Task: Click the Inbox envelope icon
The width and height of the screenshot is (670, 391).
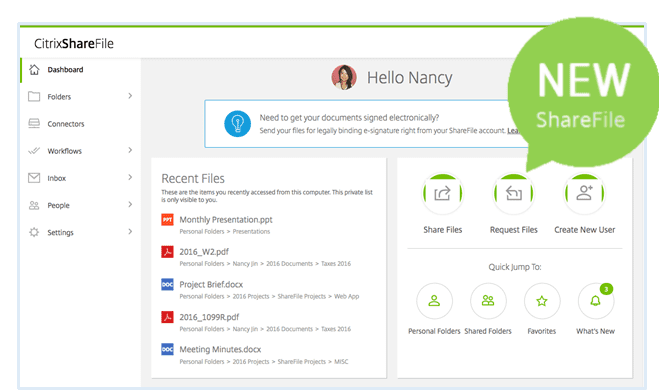Action: pos(34,178)
